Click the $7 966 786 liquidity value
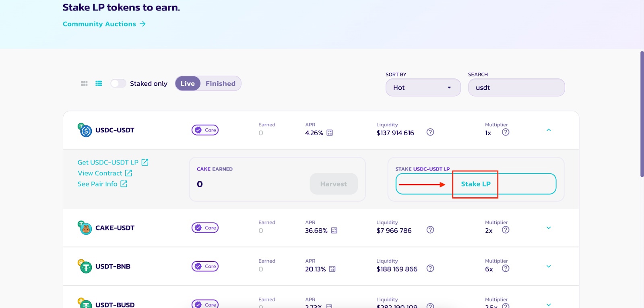 [394, 231]
